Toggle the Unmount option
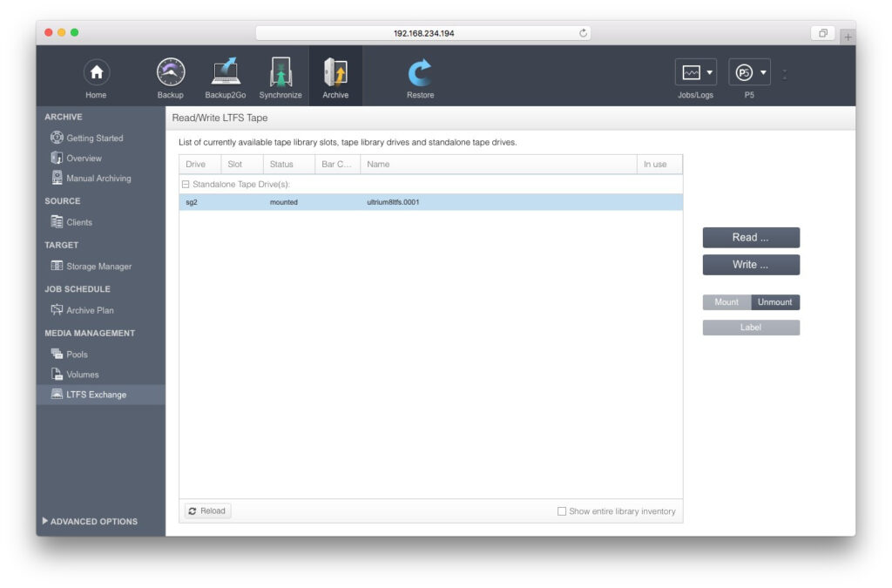Viewport: 892px width, 588px height. 774,302
